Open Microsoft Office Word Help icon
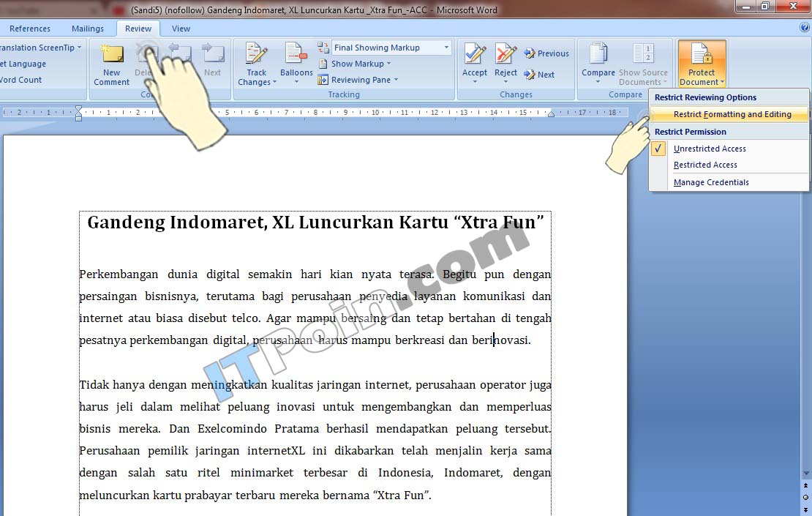 click(804, 28)
